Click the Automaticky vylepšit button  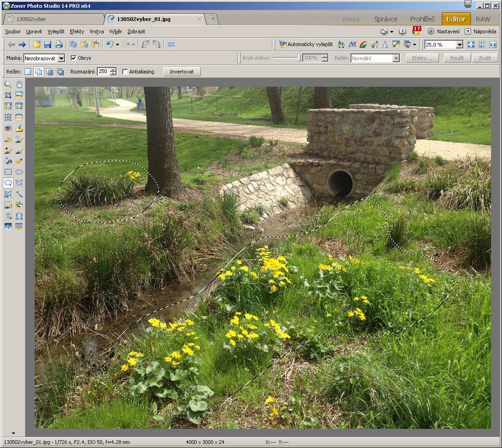[x=306, y=44]
